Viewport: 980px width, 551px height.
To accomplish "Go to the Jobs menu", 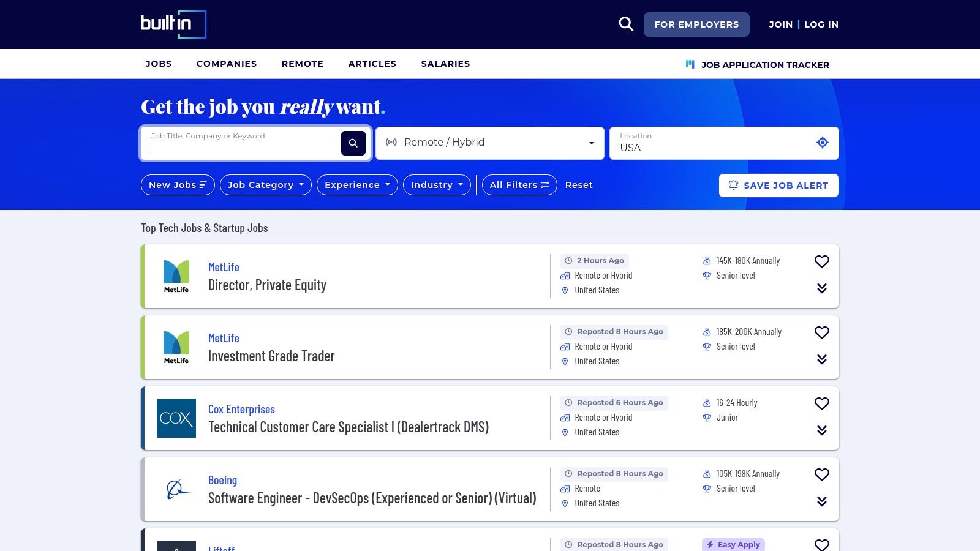I will (159, 64).
